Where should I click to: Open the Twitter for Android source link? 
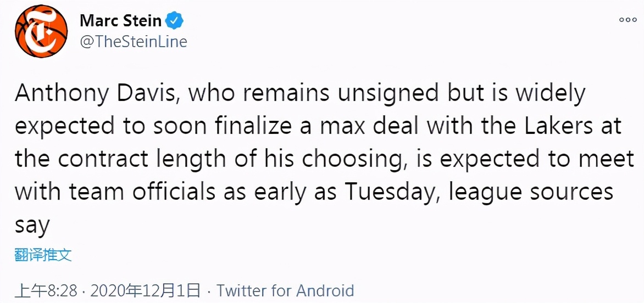(285, 291)
